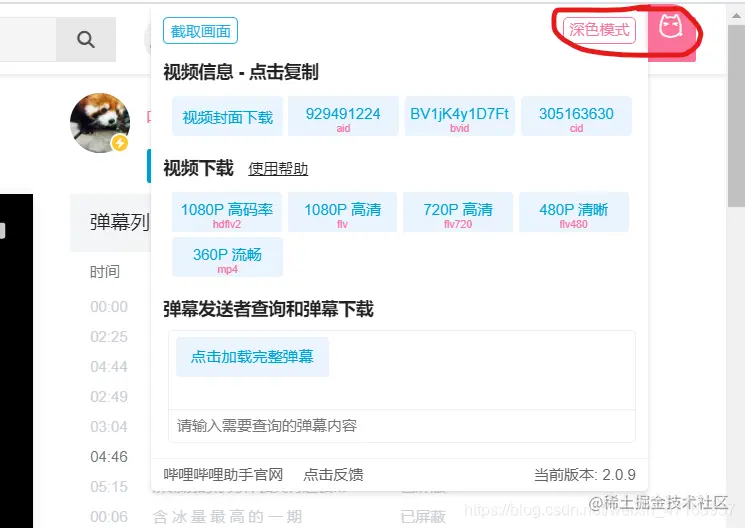Click 点击加载完整弹幕 button
745x528 pixels.
tap(252, 357)
